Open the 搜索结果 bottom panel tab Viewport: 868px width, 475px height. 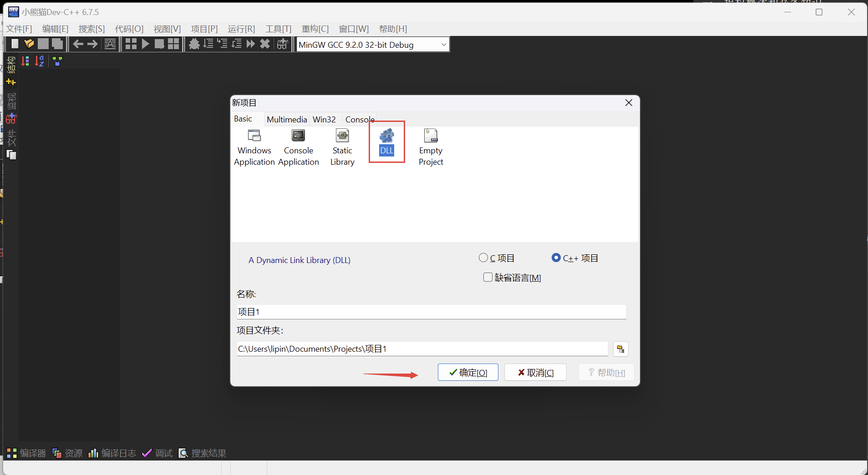(x=202, y=453)
